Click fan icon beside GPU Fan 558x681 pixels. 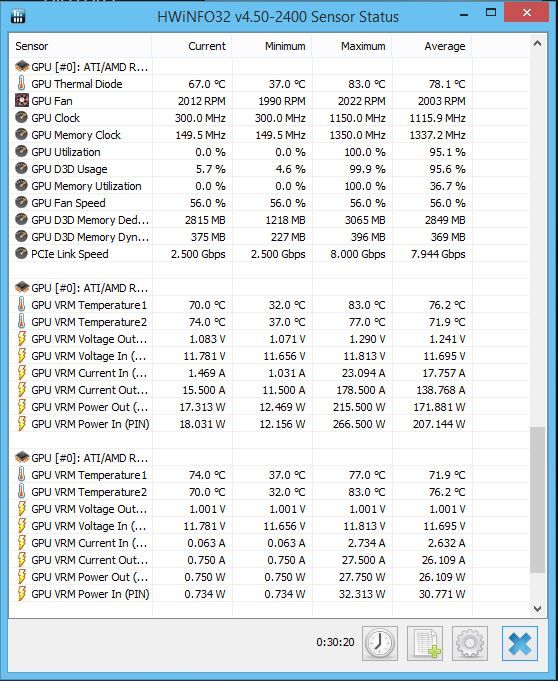coord(21,101)
